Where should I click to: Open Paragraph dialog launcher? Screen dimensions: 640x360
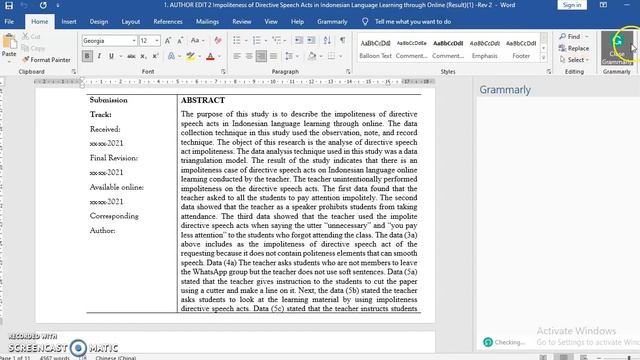pyautogui.click(x=348, y=71)
